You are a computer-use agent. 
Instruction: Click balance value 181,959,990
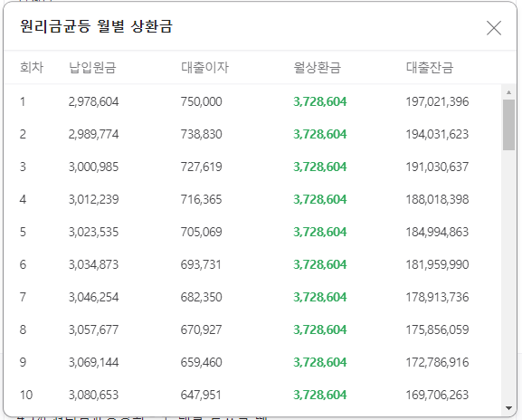(437, 265)
